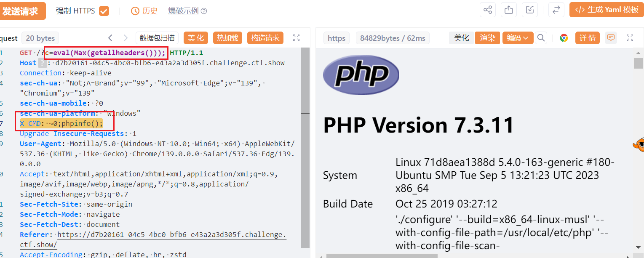Expand the response panel to fullscreen
Image resolution: width=644 pixels, height=258 pixels.
pyautogui.click(x=630, y=38)
